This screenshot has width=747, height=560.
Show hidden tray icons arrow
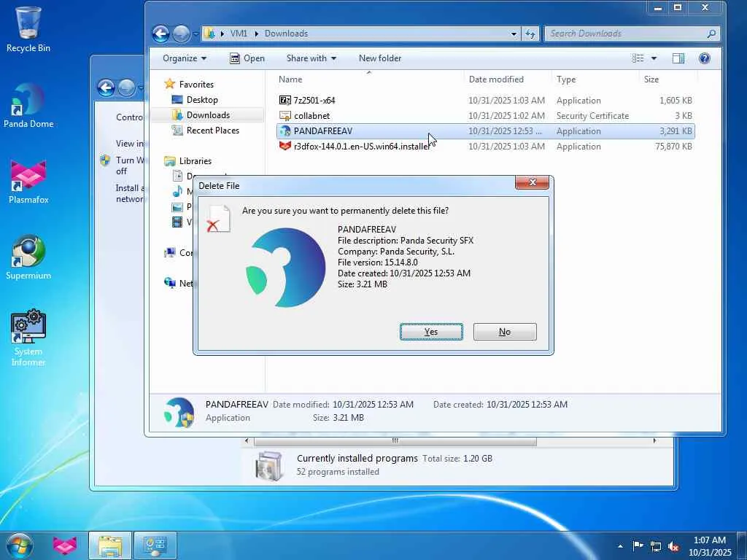[x=620, y=546]
